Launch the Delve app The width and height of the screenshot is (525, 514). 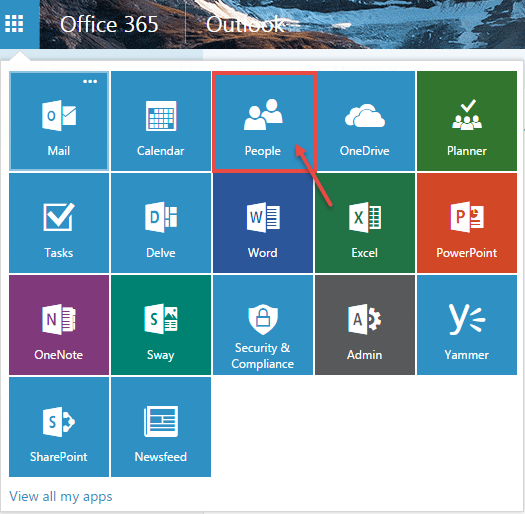(161, 223)
